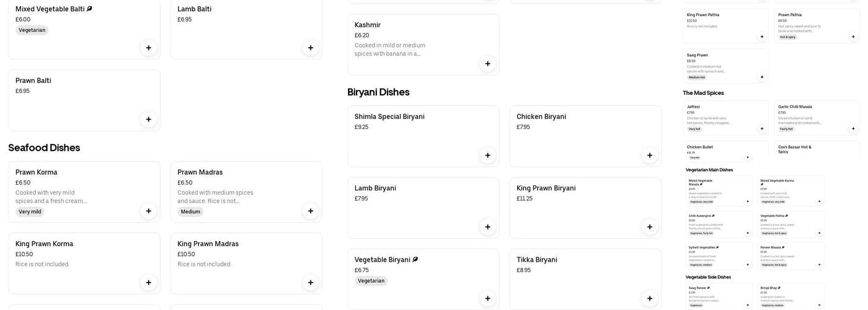
Task: Add Shimla Special Biryani to order
Action: pyautogui.click(x=487, y=155)
